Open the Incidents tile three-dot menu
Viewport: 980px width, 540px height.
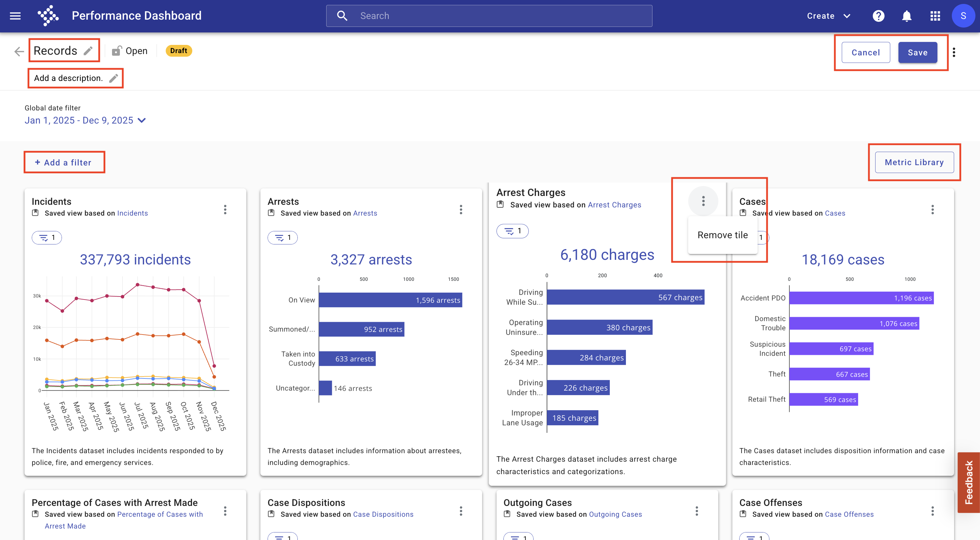[225, 209]
